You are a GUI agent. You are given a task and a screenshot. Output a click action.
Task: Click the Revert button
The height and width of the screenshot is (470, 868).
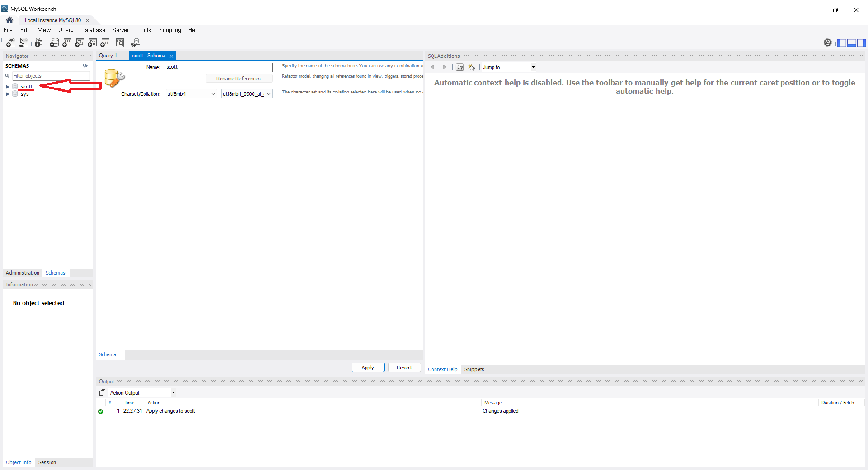coord(404,368)
